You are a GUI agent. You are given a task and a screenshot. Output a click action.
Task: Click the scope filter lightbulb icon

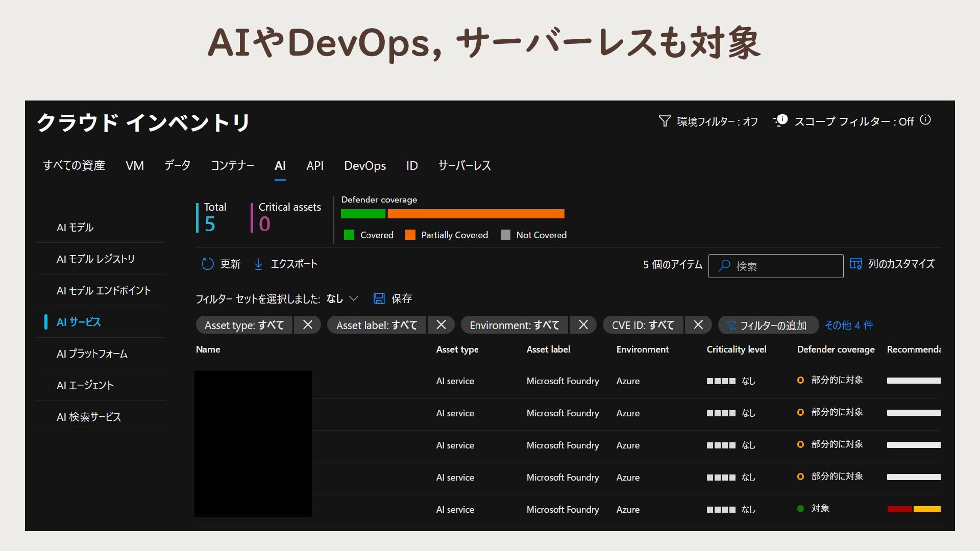[x=780, y=121]
